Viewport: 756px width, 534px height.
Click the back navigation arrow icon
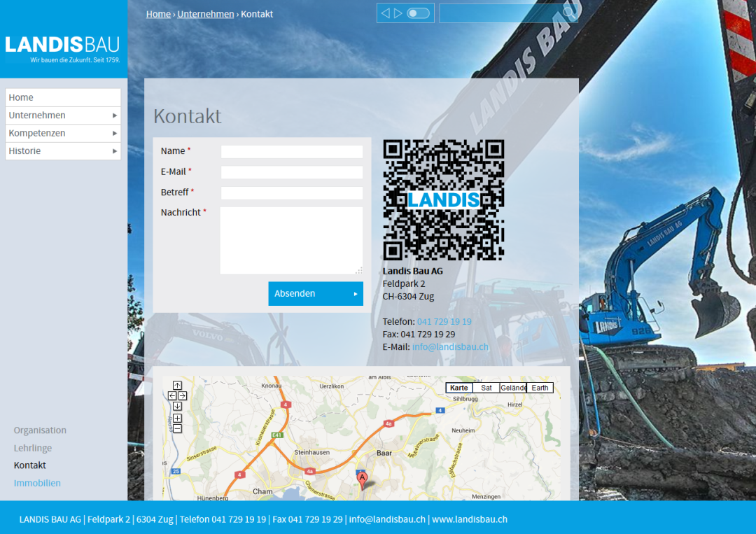[x=386, y=12]
